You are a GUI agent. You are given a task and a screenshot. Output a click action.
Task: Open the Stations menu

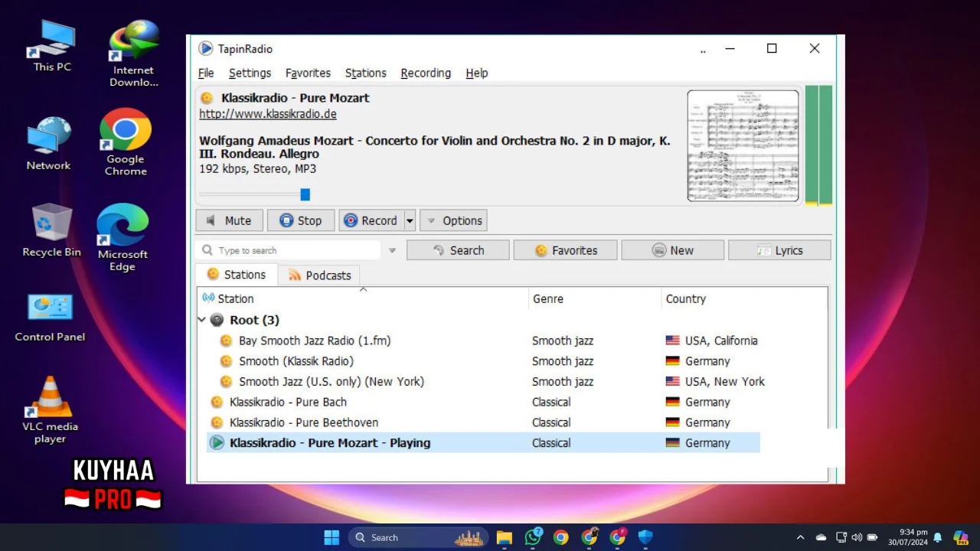click(x=365, y=73)
